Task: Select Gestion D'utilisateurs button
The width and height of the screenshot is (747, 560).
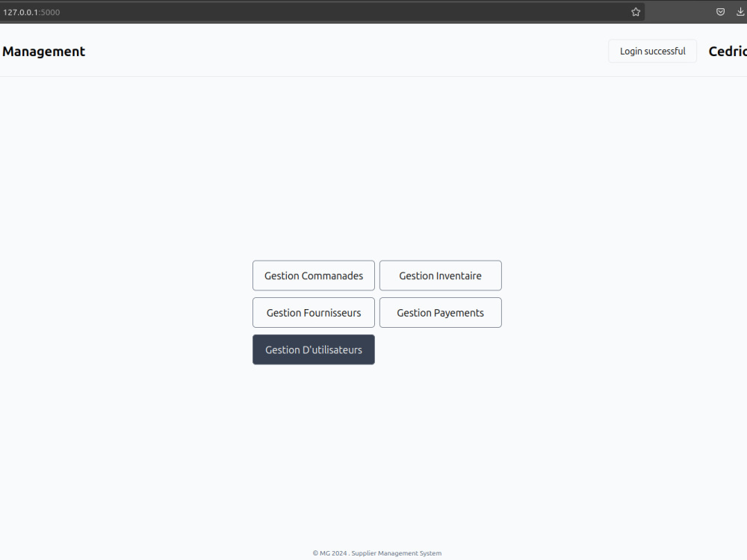Action: (x=314, y=349)
